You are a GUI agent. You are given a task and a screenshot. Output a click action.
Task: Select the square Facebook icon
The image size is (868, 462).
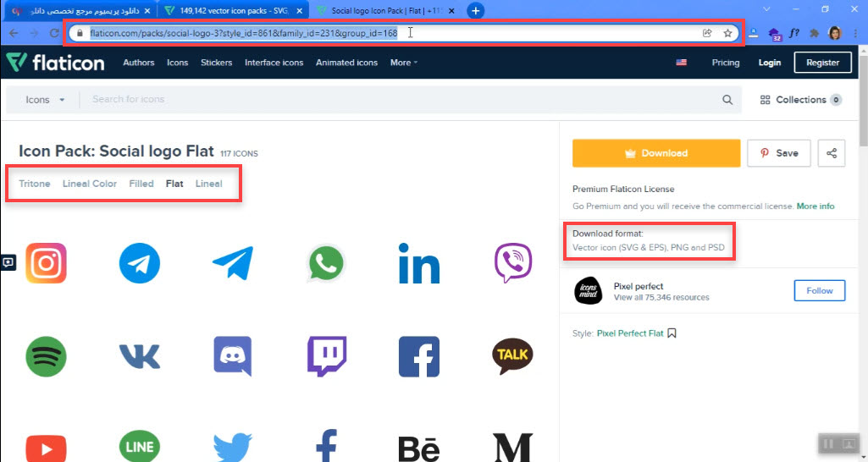[419, 356]
